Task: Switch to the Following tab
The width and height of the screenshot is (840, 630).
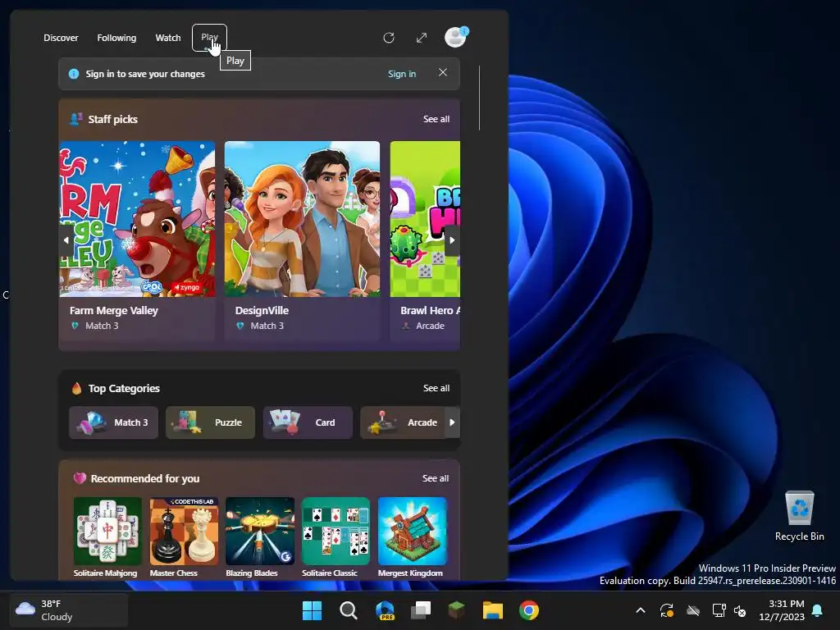Action: [116, 38]
